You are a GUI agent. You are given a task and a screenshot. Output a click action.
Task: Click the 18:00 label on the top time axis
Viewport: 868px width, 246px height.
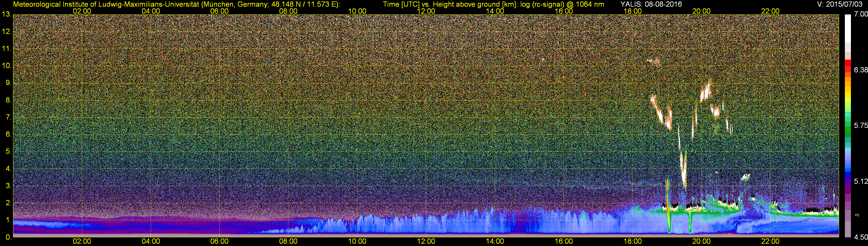[x=632, y=11]
